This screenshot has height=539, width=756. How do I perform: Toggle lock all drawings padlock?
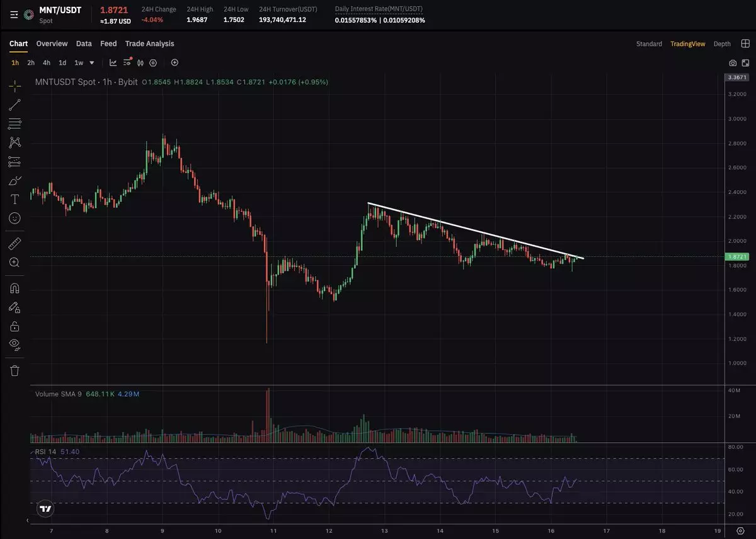(14, 326)
